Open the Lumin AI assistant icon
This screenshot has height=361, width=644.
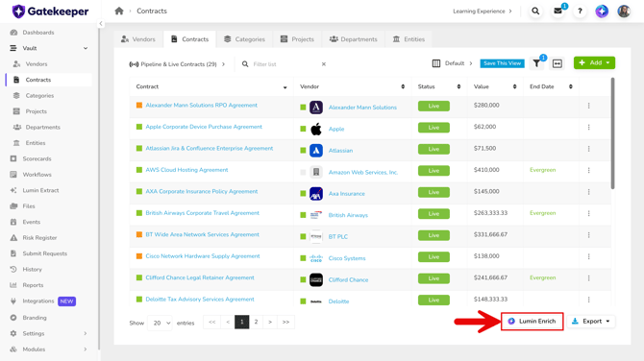602,12
